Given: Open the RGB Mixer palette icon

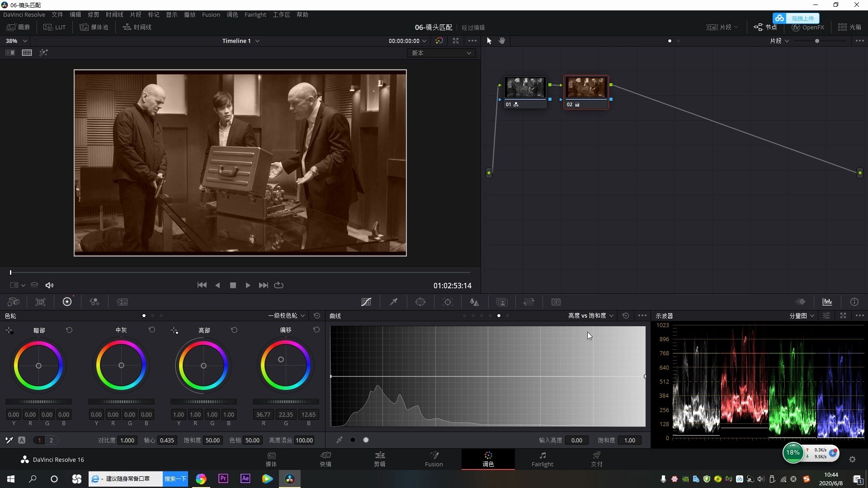Looking at the screenshot, I should click(94, 302).
